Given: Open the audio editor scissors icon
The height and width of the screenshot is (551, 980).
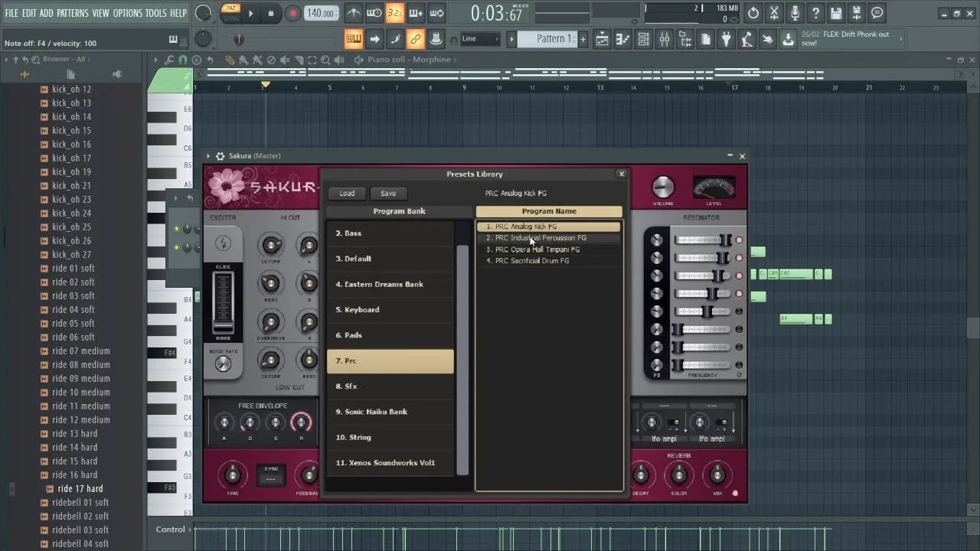Looking at the screenshot, I should coord(774,13).
